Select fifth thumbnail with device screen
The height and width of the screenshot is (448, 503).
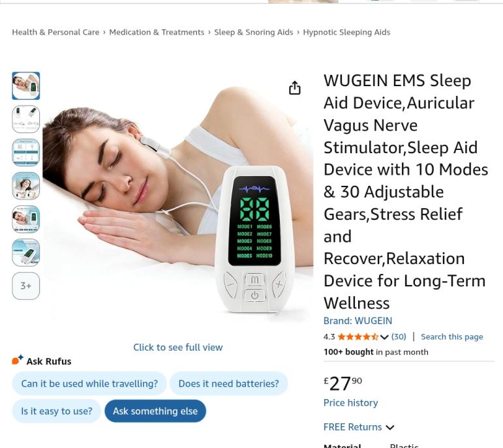[x=26, y=219]
